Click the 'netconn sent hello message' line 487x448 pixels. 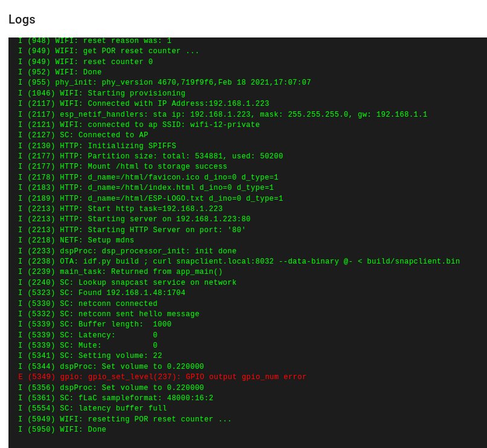point(108,314)
